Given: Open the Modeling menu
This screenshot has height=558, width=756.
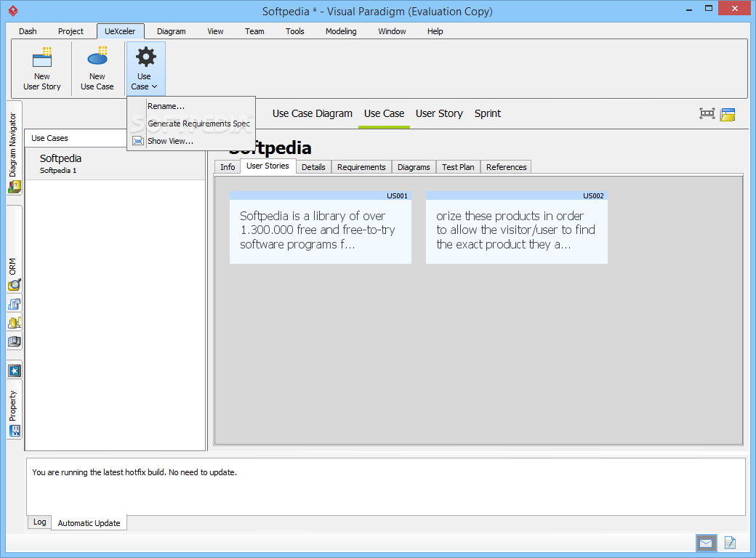Looking at the screenshot, I should [341, 31].
